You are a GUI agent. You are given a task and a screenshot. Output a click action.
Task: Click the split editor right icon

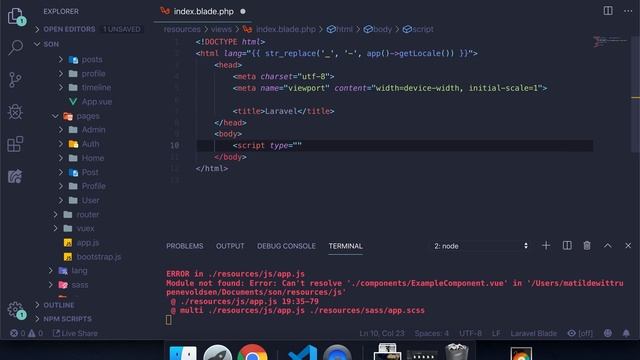click(608, 11)
